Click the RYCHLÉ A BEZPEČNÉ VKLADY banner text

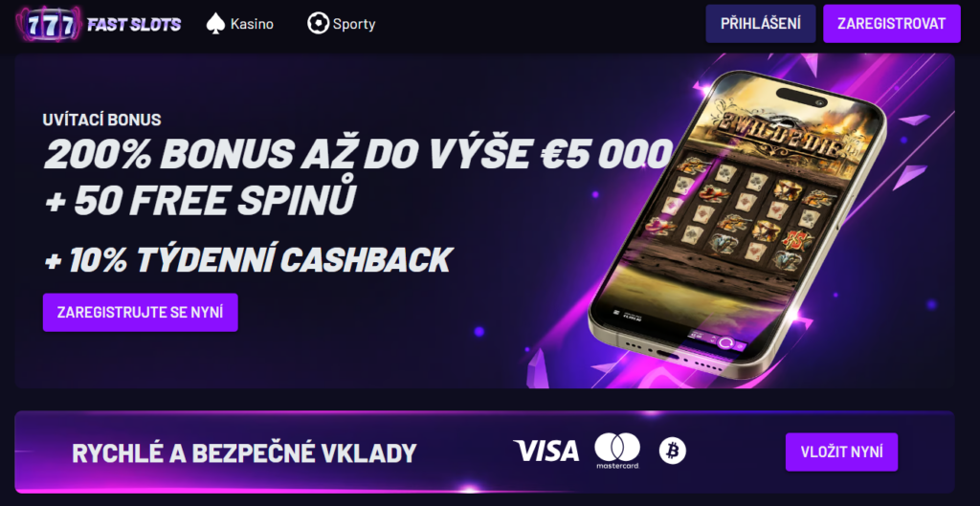[244, 452]
